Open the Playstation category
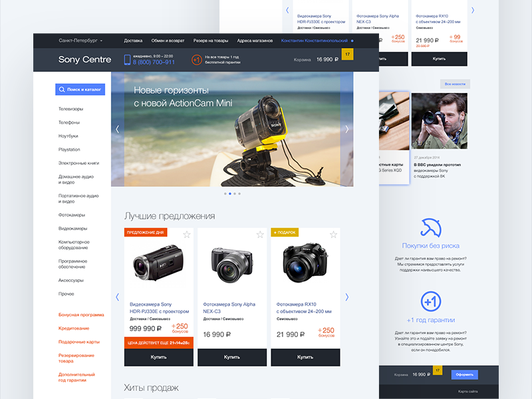This screenshot has height=399, width=532. tap(69, 150)
